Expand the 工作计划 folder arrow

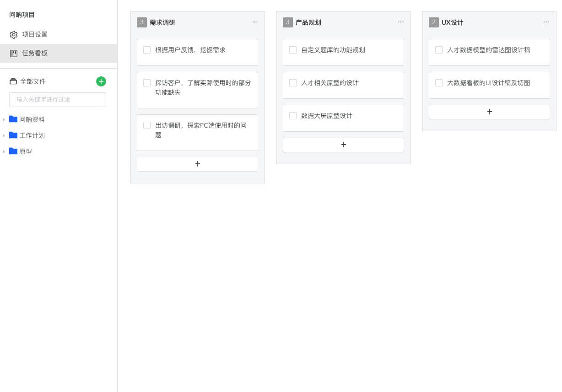point(4,136)
